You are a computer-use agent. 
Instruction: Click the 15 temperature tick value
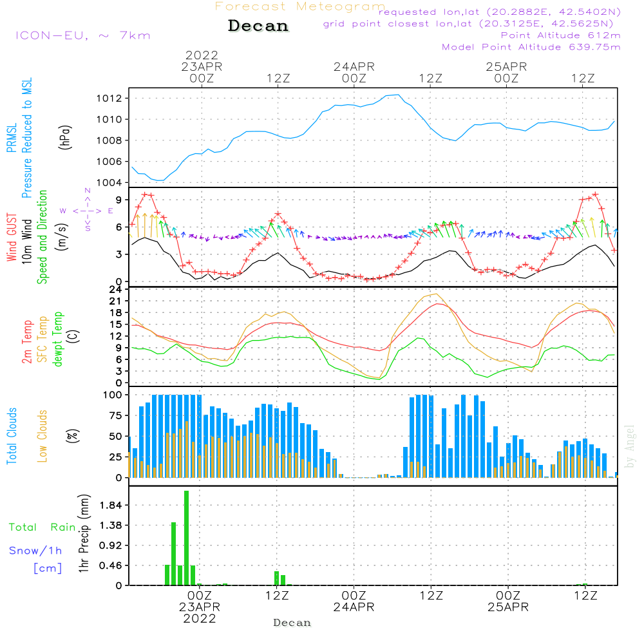pos(115,325)
